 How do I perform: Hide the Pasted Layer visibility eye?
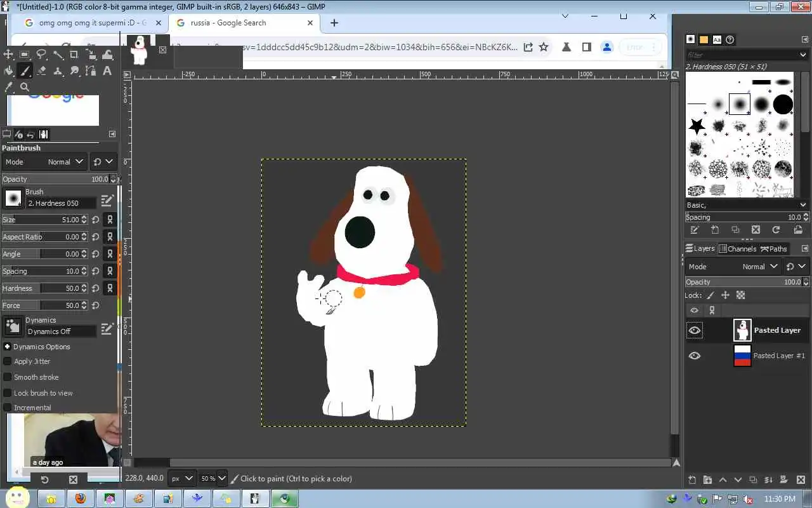(x=695, y=330)
